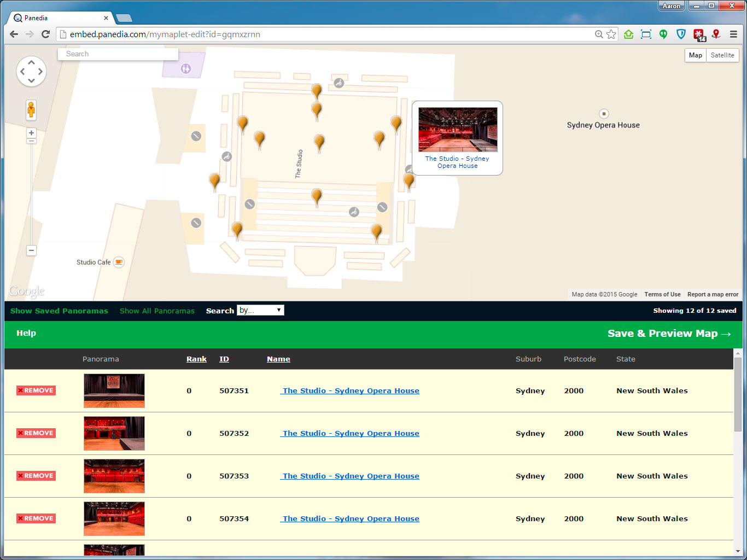Image resolution: width=747 pixels, height=560 pixels.
Task: Bookmark this page with the star icon
Action: 611,34
